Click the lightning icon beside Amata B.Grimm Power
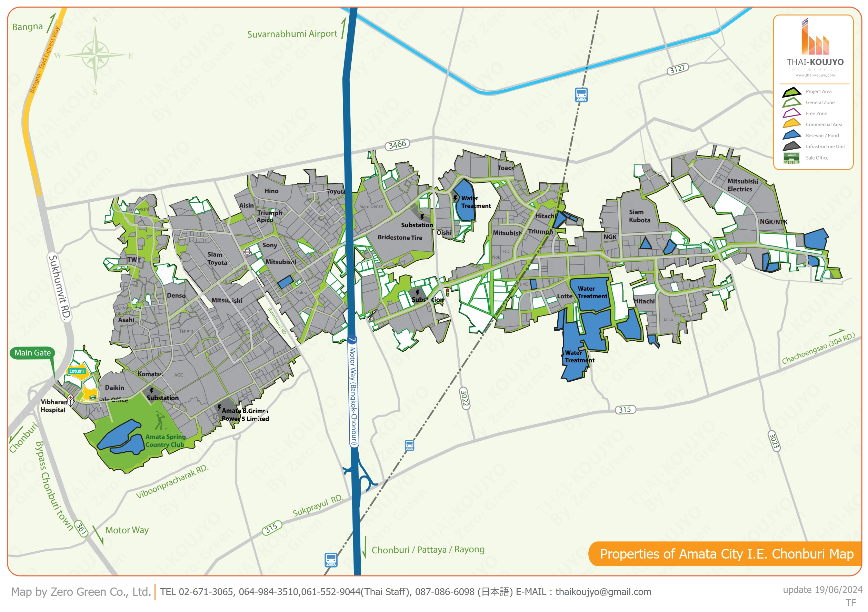The width and height of the screenshot is (868, 612). [x=219, y=408]
